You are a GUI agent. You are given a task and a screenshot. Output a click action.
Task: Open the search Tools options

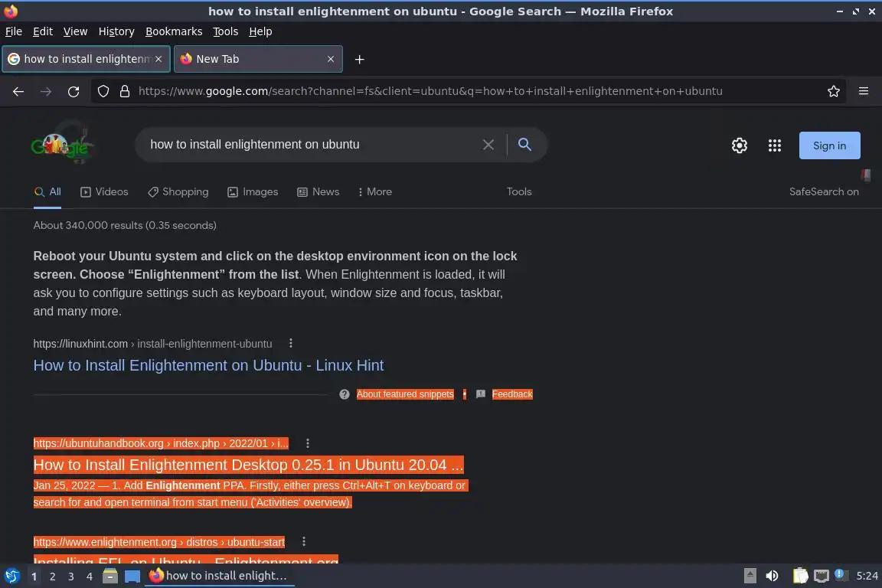click(x=519, y=192)
